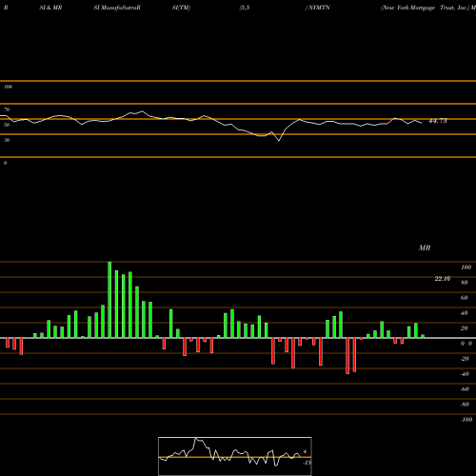
Task: Click the tallest green MR histogram bar
Action: click(109, 300)
